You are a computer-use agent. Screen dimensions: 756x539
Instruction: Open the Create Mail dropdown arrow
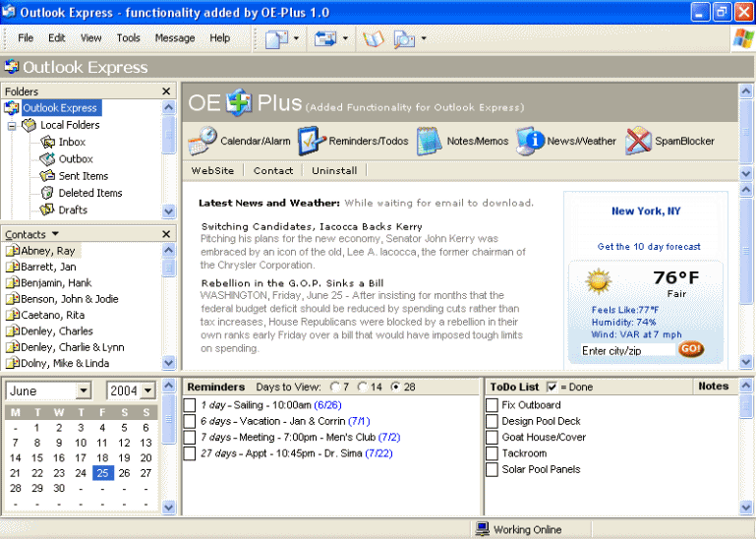click(296, 38)
